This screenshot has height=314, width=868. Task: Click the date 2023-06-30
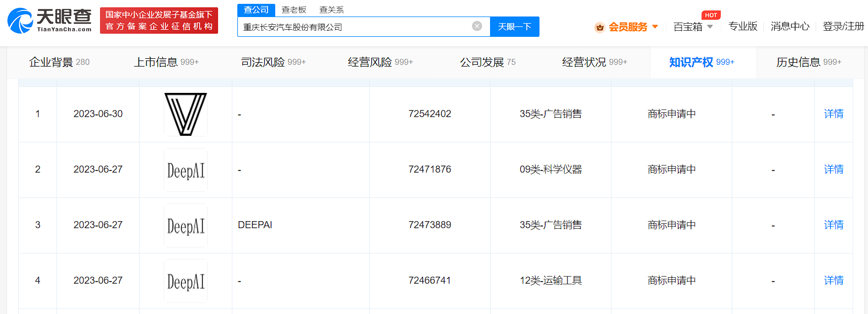point(98,114)
